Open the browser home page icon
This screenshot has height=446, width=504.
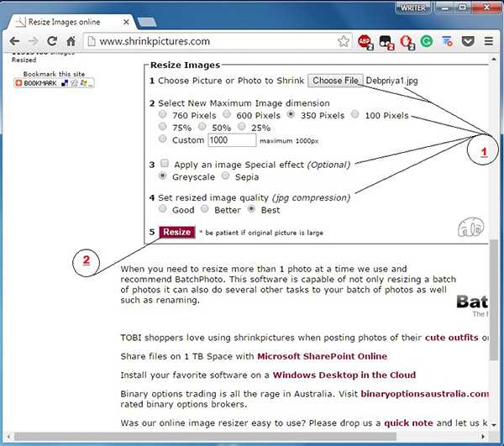tap(71, 41)
